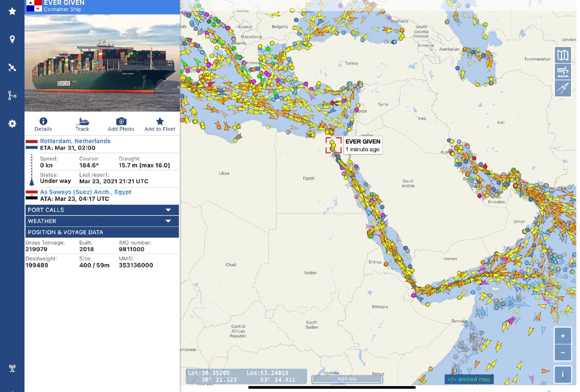
Task: Zoom out with the minus button
Action: coord(563,352)
